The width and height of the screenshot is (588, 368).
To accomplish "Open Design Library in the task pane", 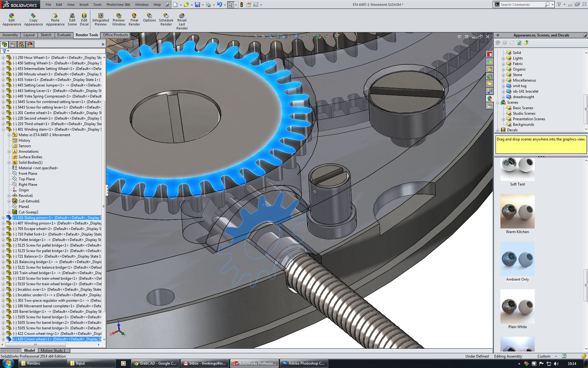I will click(x=490, y=76).
